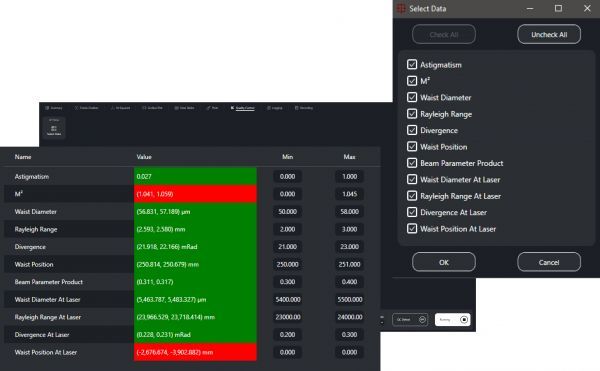The height and width of the screenshot is (371, 600).
Task: Open the Logging tab
Action: point(275,108)
